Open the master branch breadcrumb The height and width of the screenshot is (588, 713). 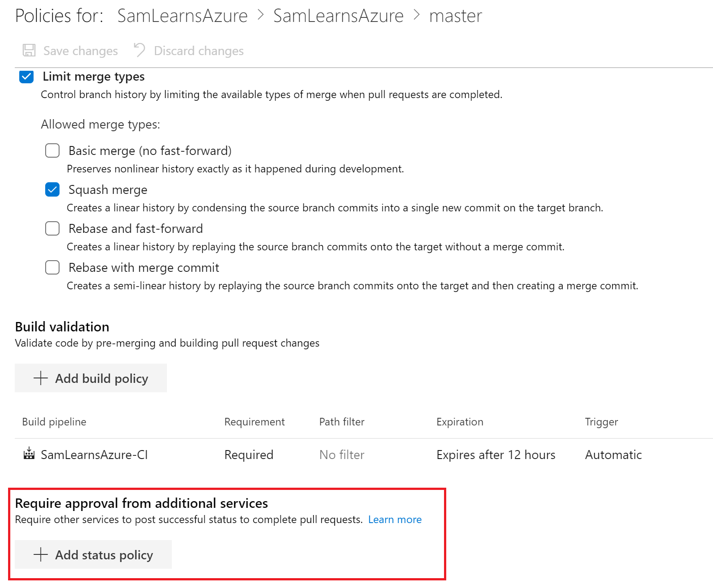tap(455, 16)
